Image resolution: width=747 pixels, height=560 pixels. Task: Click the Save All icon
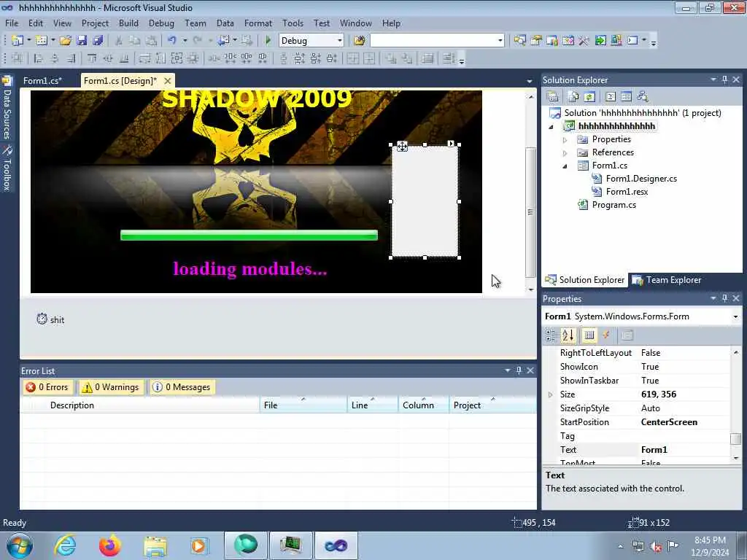tap(98, 41)
